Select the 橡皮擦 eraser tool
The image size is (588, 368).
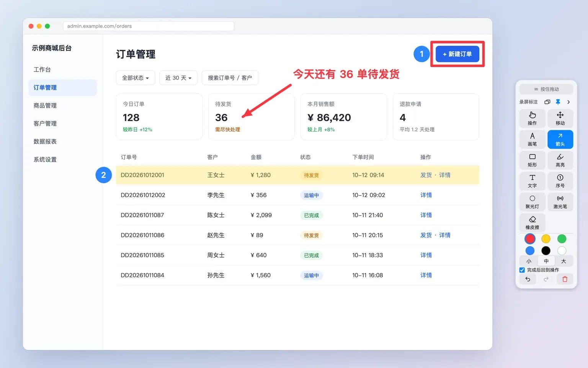(x=532, y=223)
